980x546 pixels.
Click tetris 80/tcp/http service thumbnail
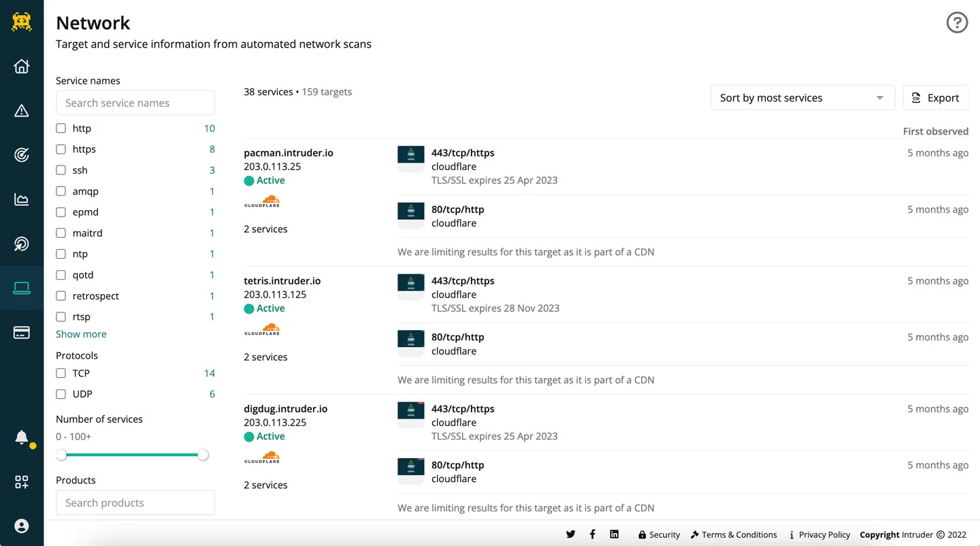click(x=411, y=343)
